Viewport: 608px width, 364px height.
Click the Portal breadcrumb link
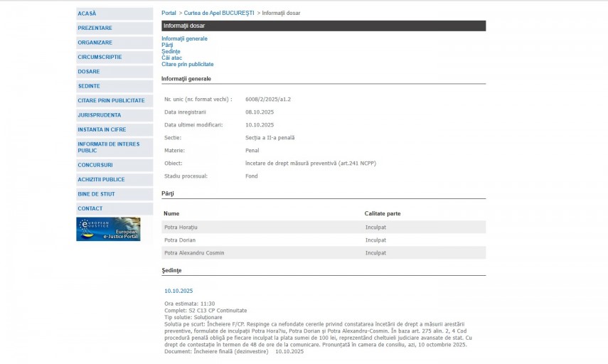point(169,13)
